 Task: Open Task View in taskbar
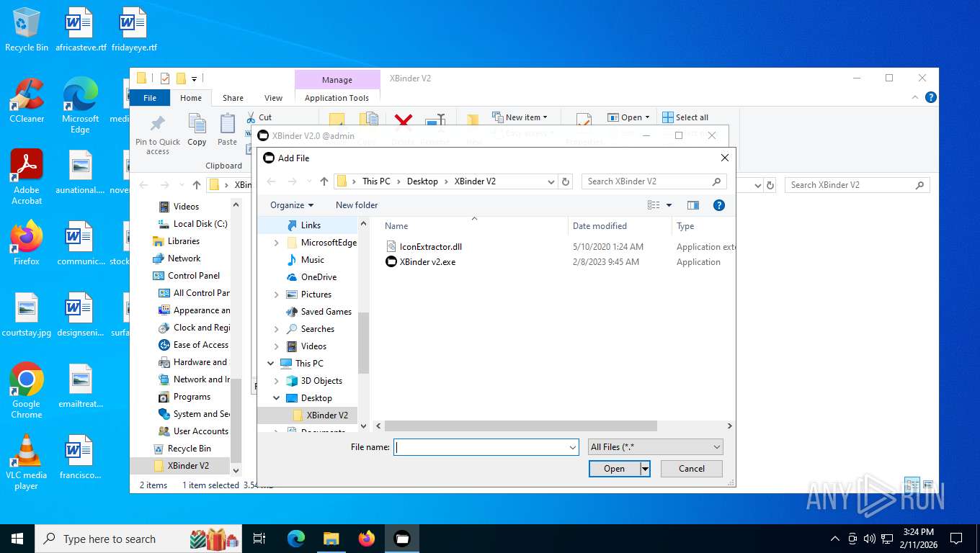click(259, 539)
